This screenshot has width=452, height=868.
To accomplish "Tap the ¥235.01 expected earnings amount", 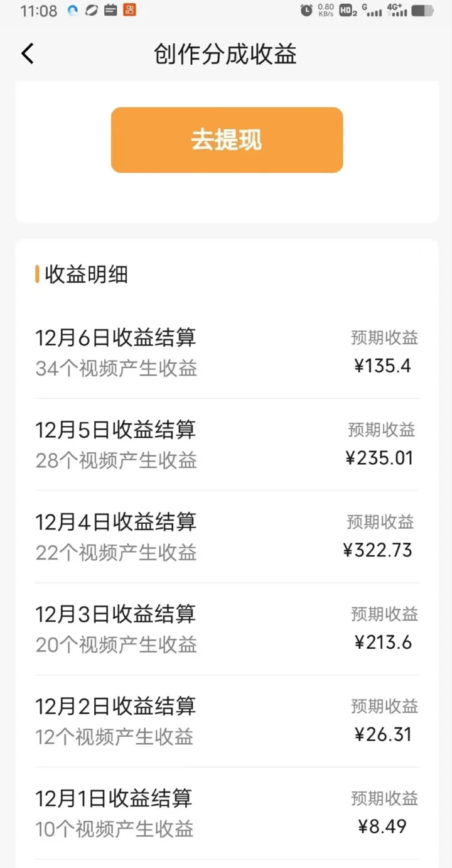I will tap(379, 458).
